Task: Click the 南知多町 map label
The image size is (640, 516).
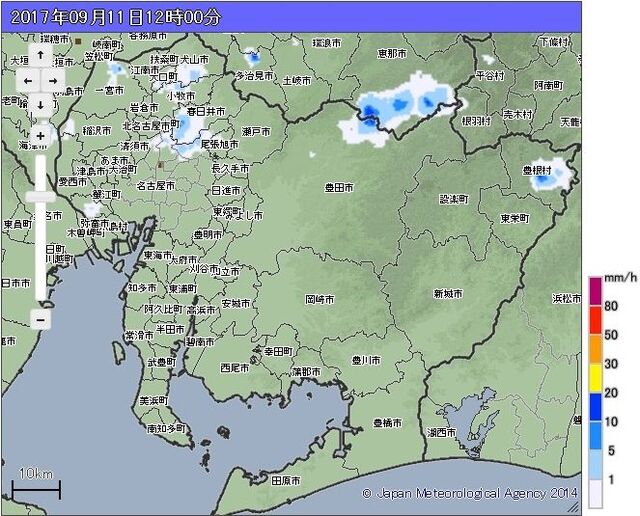Action: [x=166, y=429]
